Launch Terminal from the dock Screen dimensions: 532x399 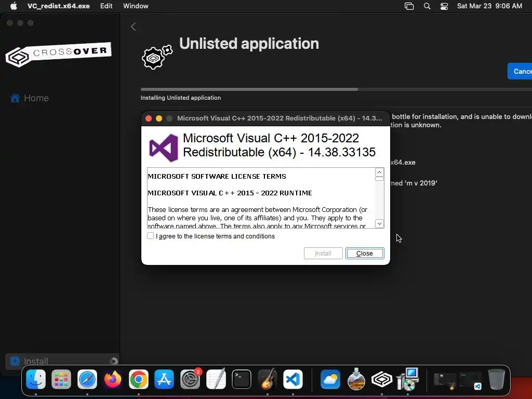pos(242,379)
